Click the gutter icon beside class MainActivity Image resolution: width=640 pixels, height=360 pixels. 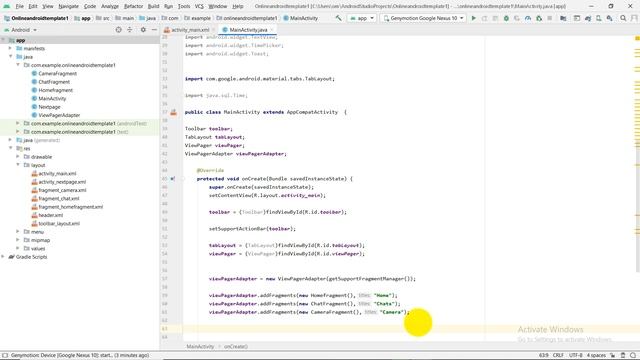tap(173, 112)
